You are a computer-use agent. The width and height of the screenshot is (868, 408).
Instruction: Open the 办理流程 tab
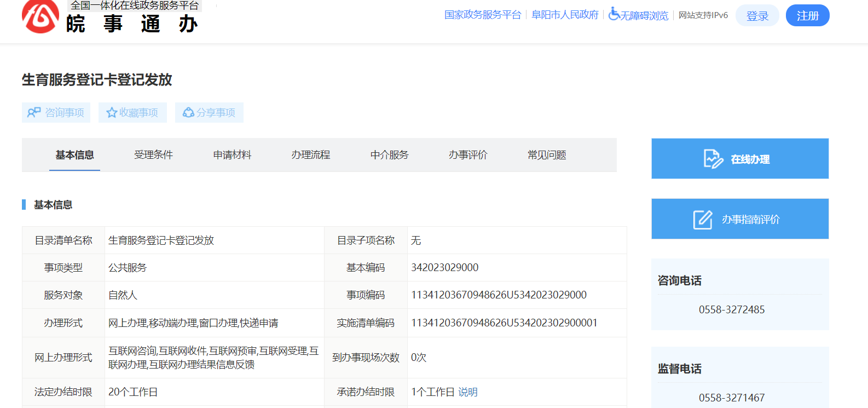coord(310,155)
